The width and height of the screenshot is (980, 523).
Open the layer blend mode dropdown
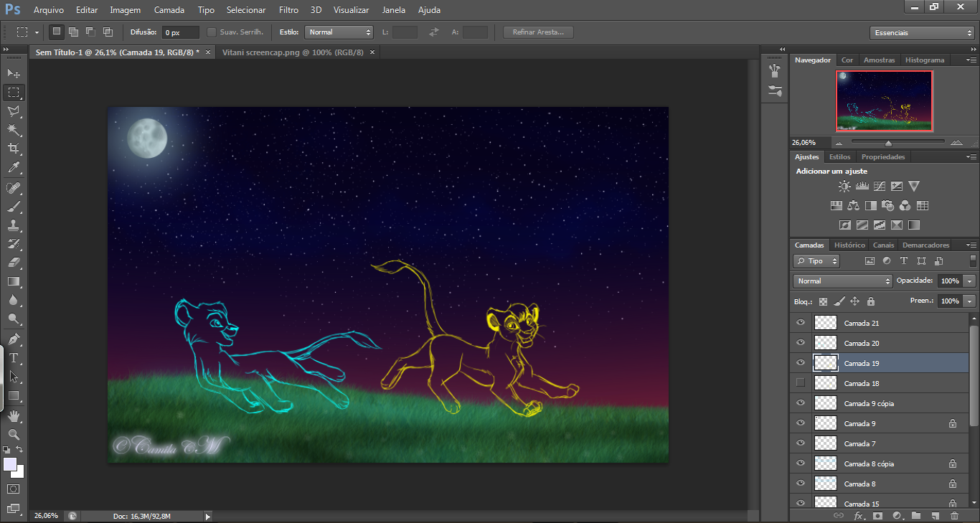point(842,281)
